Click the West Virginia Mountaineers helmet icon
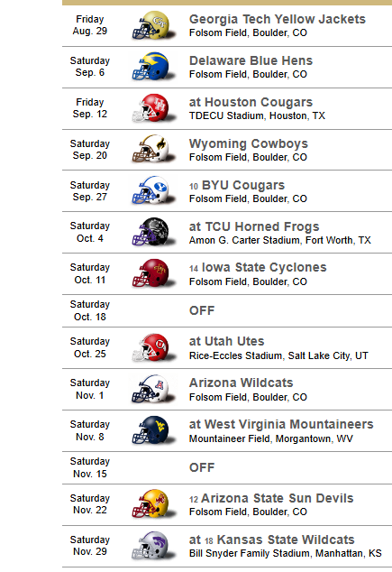Viewport: 392px width, 572px height. coord(153,431)
